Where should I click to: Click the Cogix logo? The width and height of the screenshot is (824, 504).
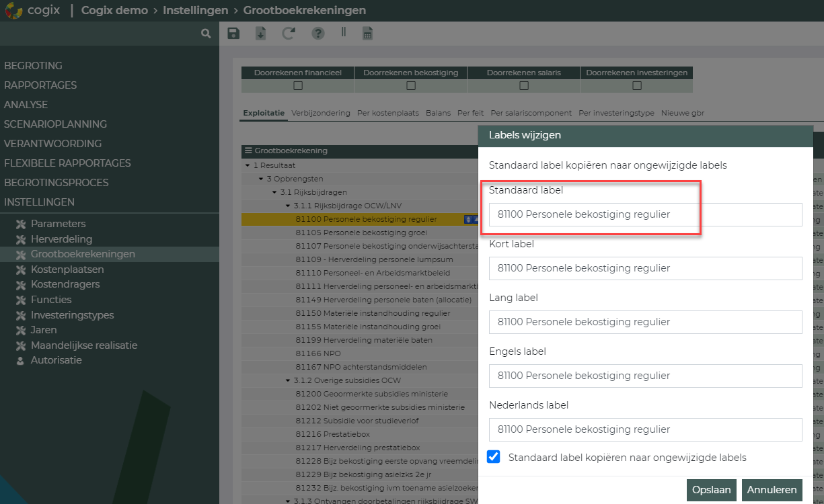(13, 11)
